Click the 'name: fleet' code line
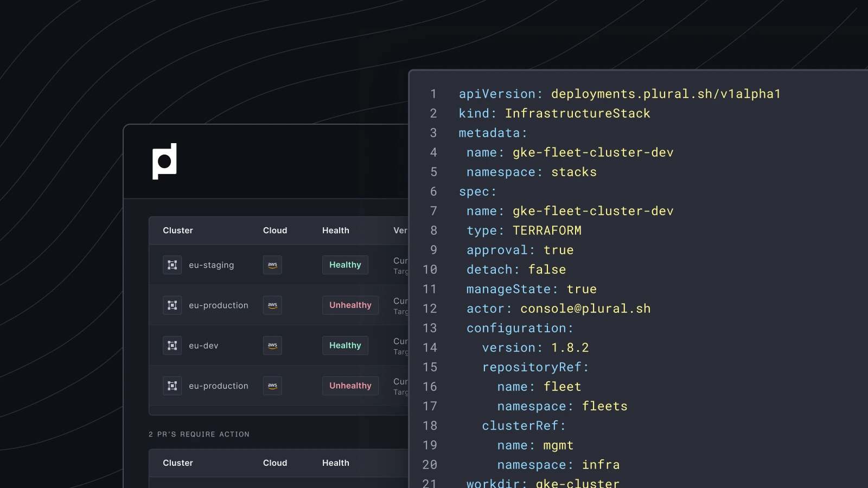The image size is (868, 488). 539,387
